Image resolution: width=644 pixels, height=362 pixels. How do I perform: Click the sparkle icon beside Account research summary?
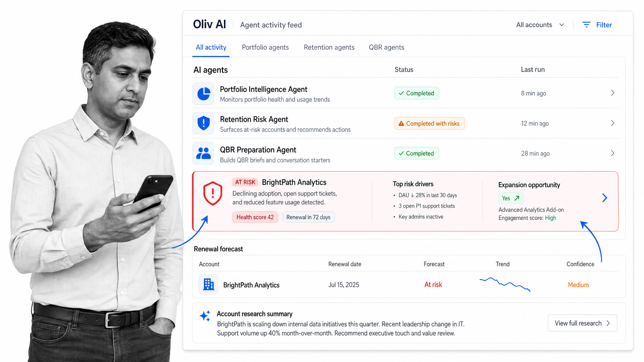click(205, 316)
